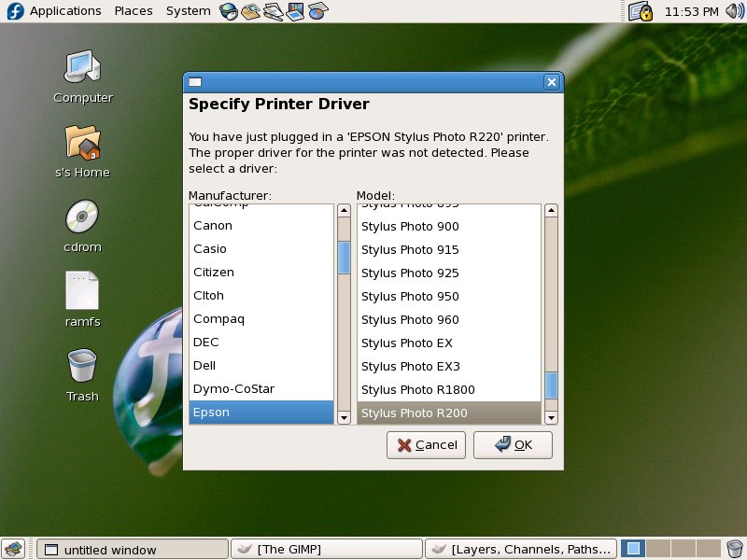Select the active first workspace
Image resolution: width=747 pixels, height=560 pixels.
pos(633,549)
